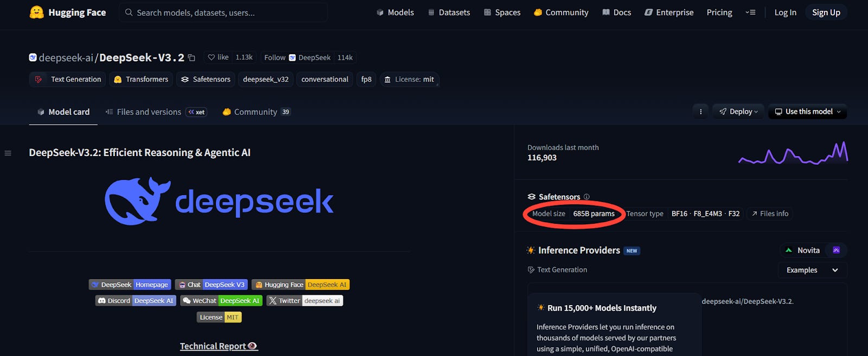Toggle the table of contents sidebar icon
The width and height of the screenshot is (868, 356).
(x=8, y=153)
